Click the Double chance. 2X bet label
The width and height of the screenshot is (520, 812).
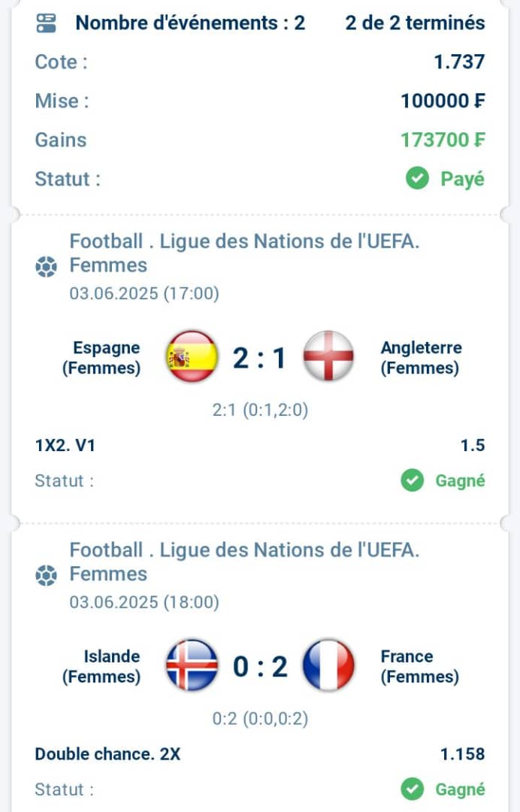pos(107,754)
